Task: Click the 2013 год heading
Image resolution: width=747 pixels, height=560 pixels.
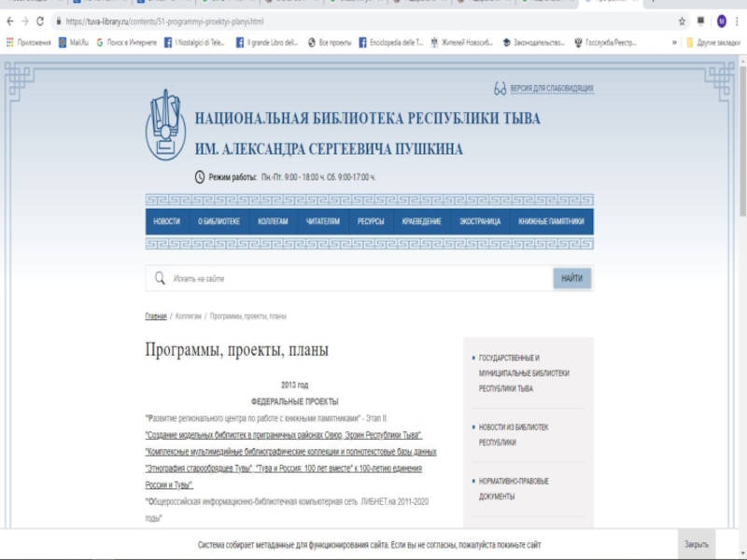Action: click(295, 385)
